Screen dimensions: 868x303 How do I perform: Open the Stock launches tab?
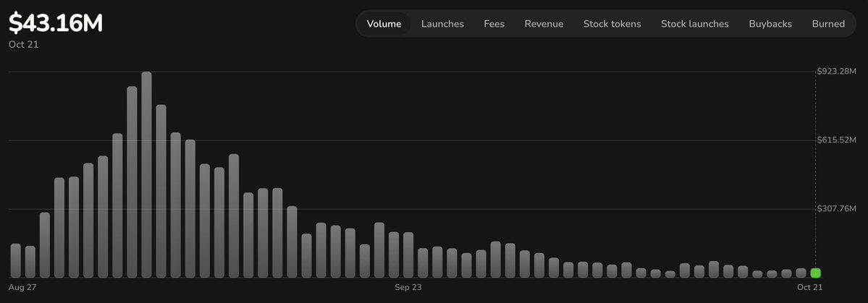pos(695,24)
